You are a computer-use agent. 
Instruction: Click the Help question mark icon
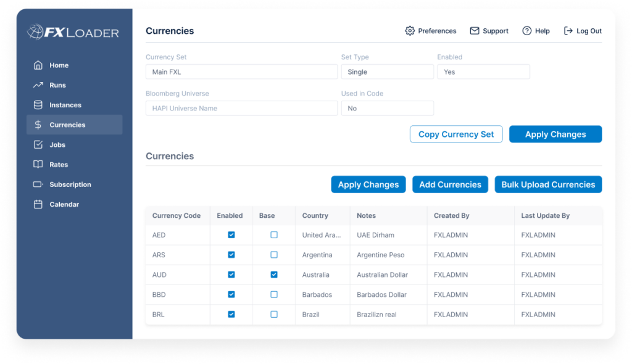(526, 30)
